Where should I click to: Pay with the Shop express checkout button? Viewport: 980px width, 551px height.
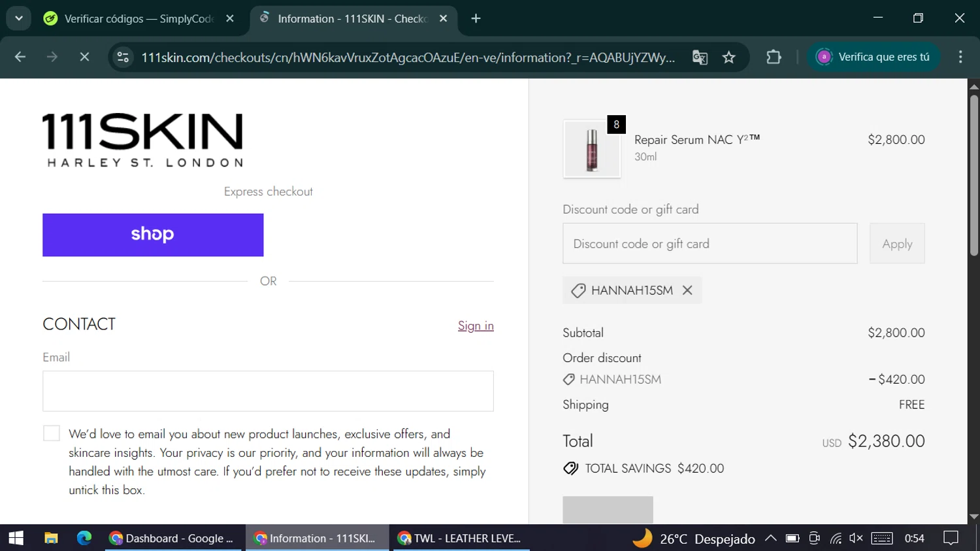[153, 235]
